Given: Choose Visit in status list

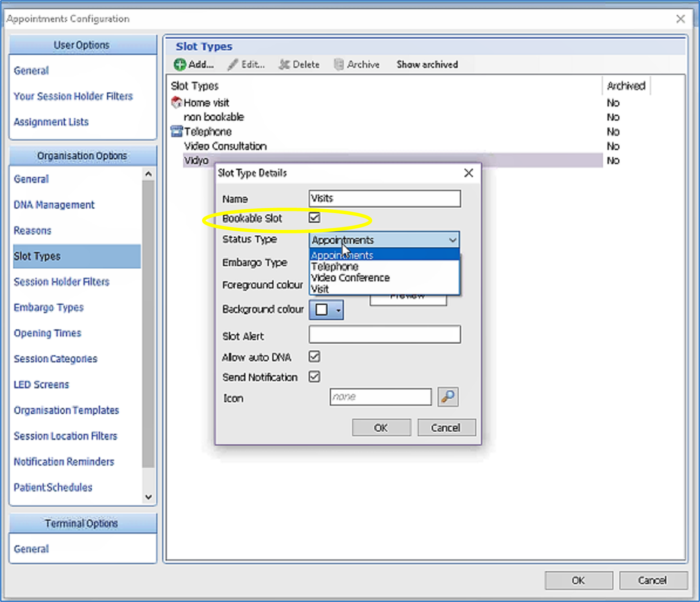Looking at the screenshot, I should pos(384,289).
